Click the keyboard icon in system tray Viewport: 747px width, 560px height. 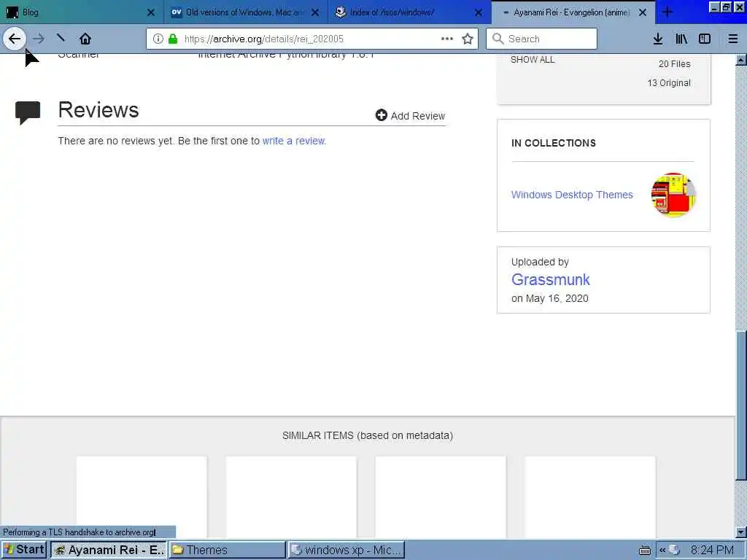[x=645, y=550]
